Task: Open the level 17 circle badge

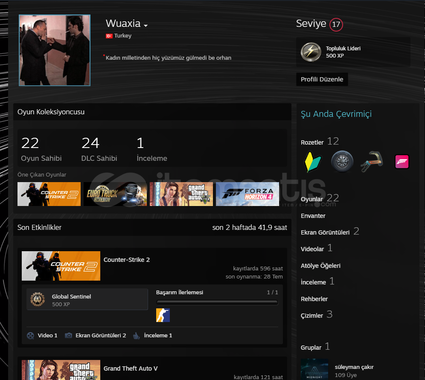Action: tap(336, 24)
